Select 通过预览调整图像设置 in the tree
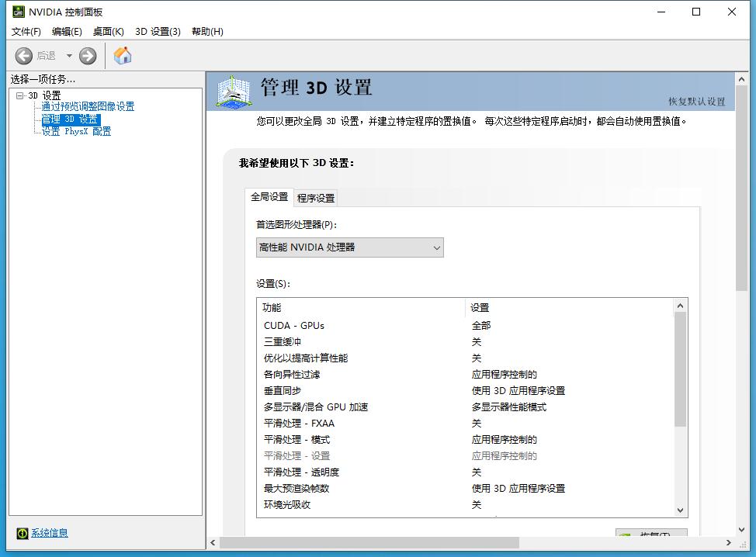756x557 pixels. 88,106
